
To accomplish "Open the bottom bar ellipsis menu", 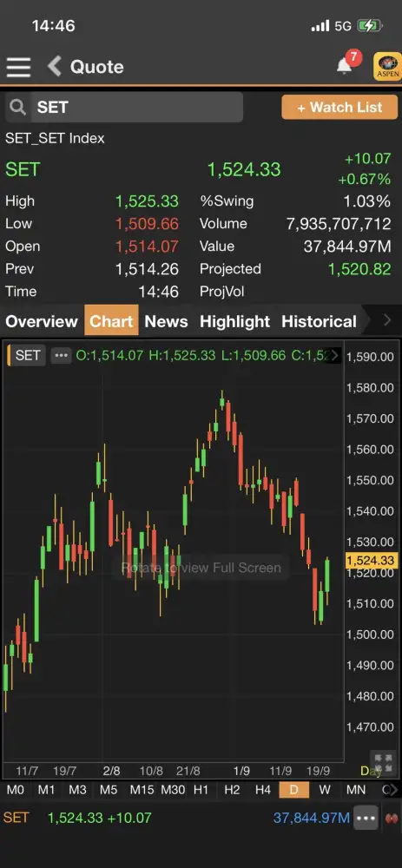I will pos(366,819).
